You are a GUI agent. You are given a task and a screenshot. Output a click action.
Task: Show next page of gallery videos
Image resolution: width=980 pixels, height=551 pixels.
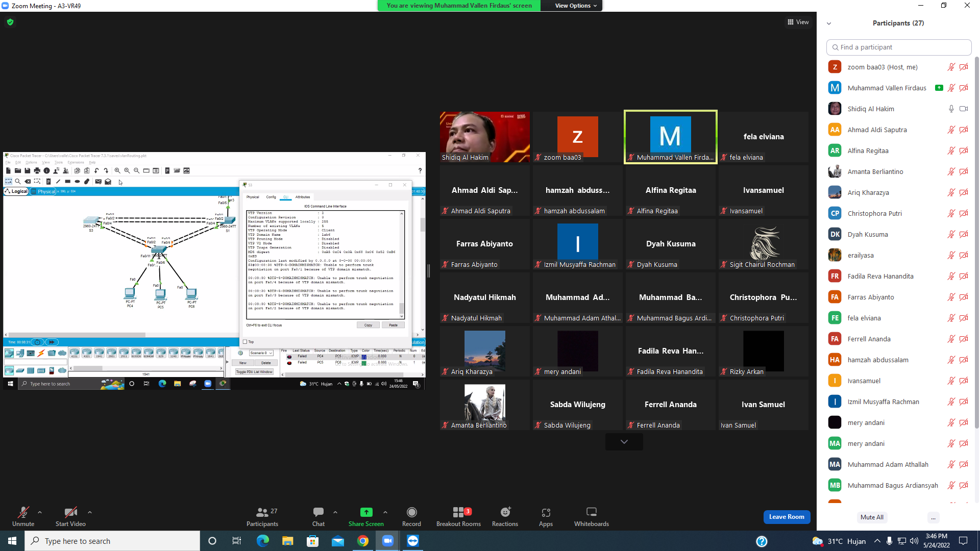[x=624, y=442]
